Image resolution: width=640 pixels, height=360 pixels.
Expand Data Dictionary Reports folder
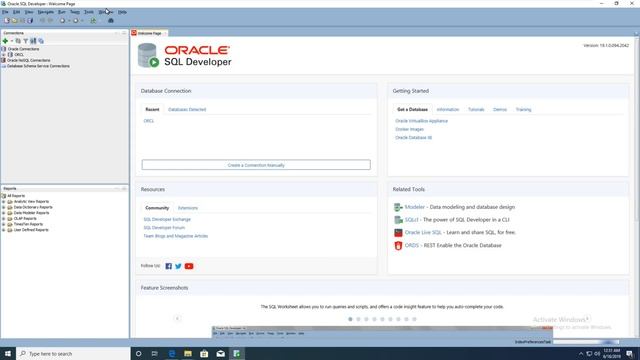pyautogui.click(x=4, y=207)
